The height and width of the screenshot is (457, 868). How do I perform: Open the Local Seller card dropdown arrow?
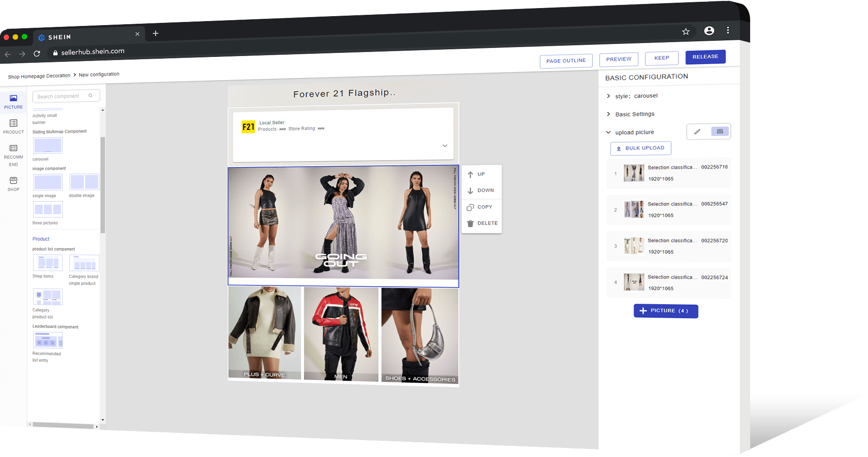[445, 146]
